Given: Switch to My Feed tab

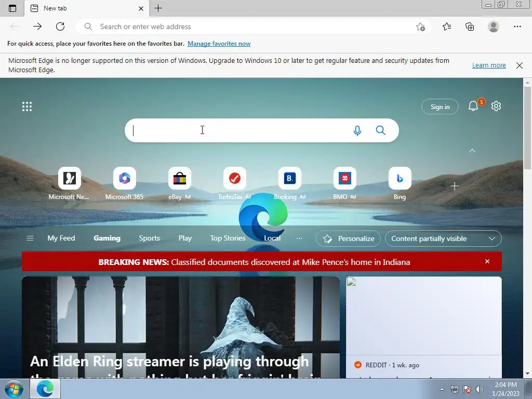Looking at the screenshot, I should tap(61, 238).
